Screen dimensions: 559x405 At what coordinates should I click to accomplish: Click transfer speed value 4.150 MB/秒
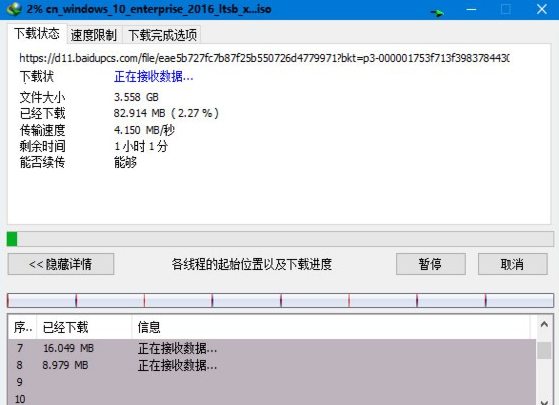[x=144, y=130]
